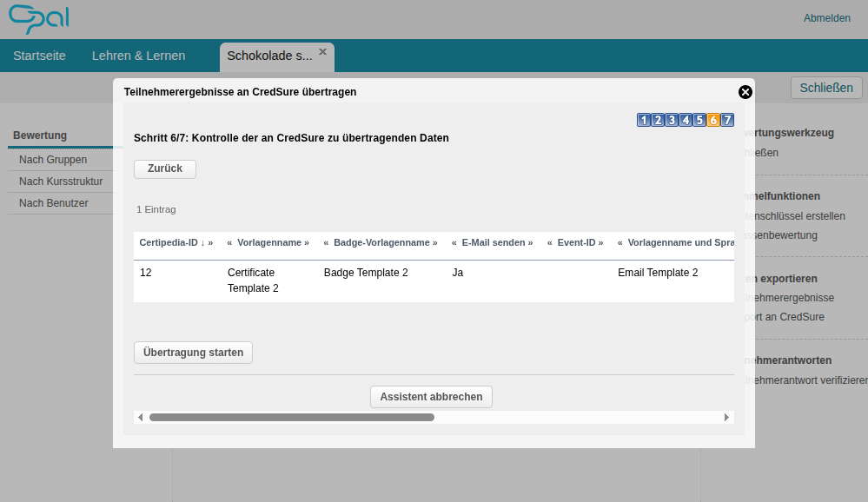Open the Lehren & Lernen tab
868x502 pixels.
138,56
